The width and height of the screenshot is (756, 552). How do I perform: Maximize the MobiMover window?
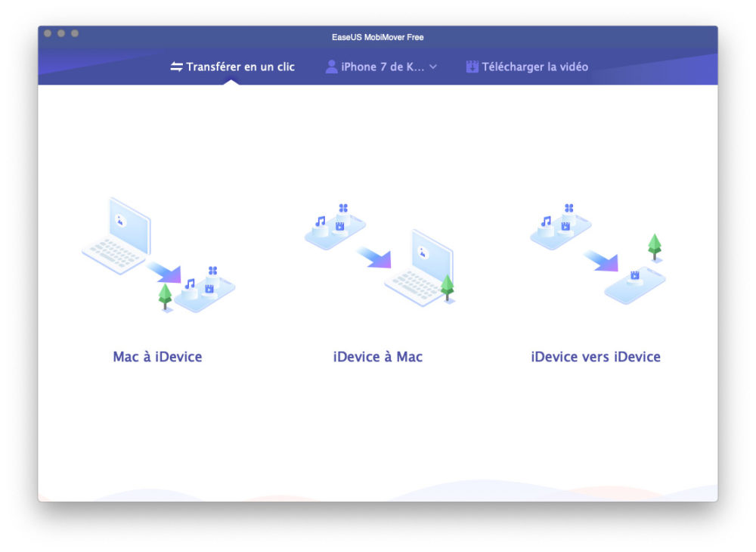pyautogui.click(x=75, y=34)
